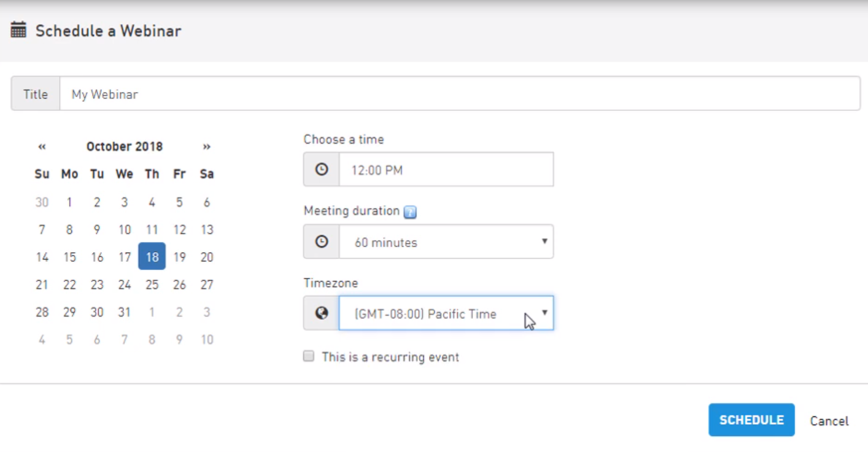
Task: Open the Meeting duration help icon
Action: [x=410, y=212]
